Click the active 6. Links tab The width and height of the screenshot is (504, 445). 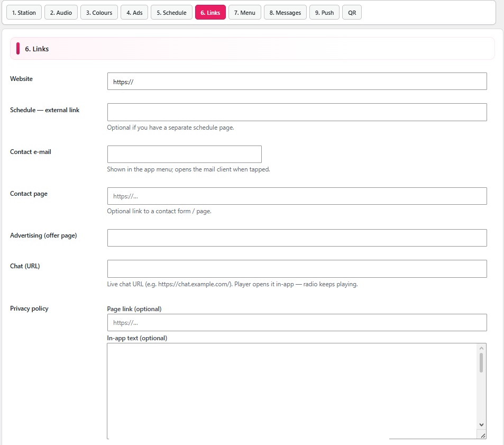[x=210, y=13]
